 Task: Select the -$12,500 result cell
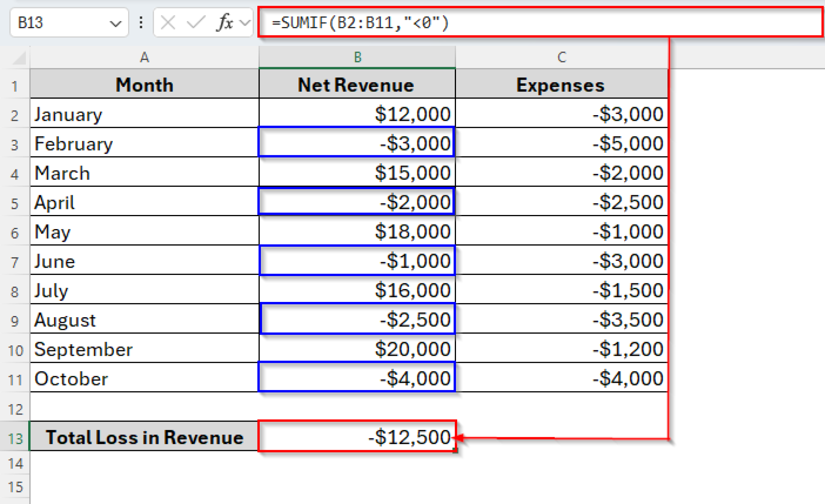357,438
